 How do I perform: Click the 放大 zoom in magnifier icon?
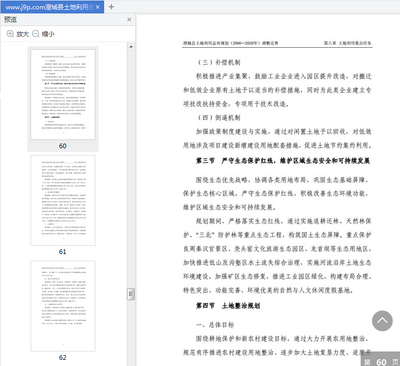pos(10,34)
